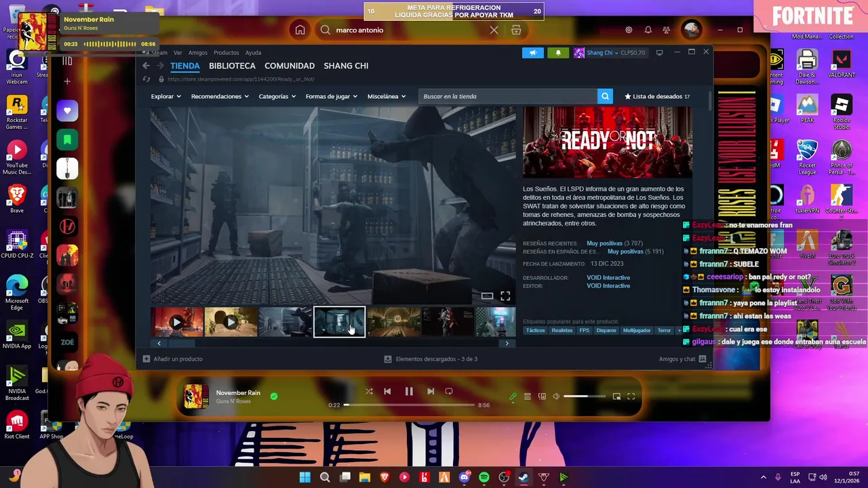Open Lista de deseados wishlist
This screenshot has height=488, width=868.
point(656,96)
